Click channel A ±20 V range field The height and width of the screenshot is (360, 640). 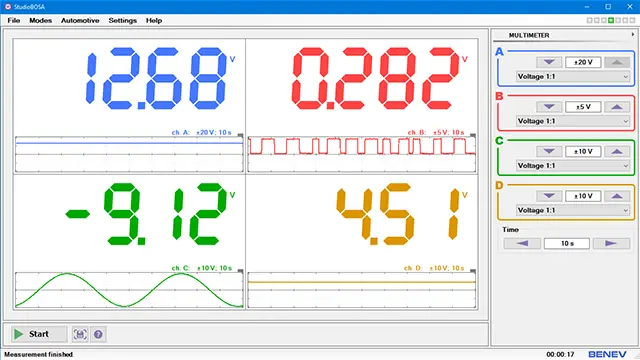(583, 62)
